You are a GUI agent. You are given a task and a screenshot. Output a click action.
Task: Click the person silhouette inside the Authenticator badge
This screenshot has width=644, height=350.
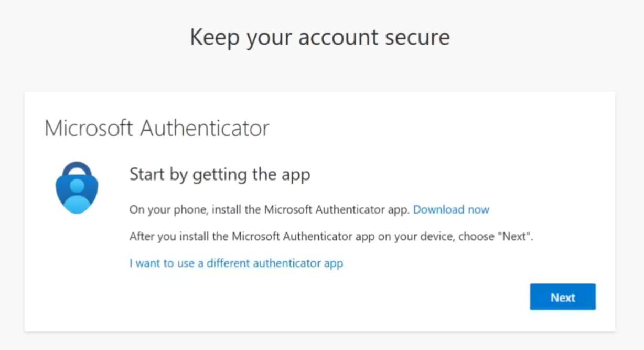coord(77,195)
